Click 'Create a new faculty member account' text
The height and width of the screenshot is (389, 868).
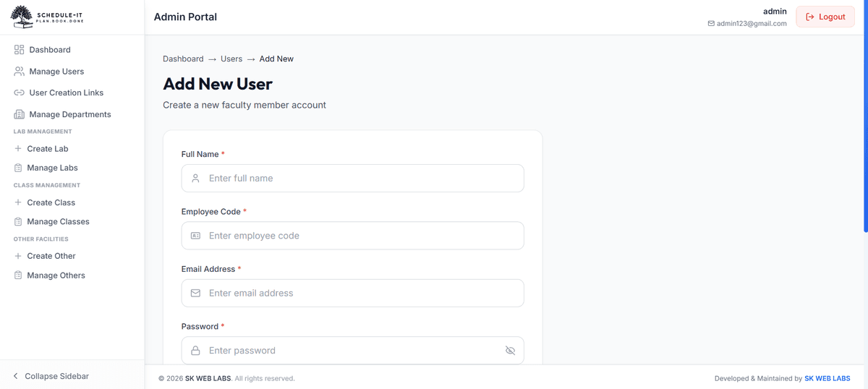click(244, 105)
